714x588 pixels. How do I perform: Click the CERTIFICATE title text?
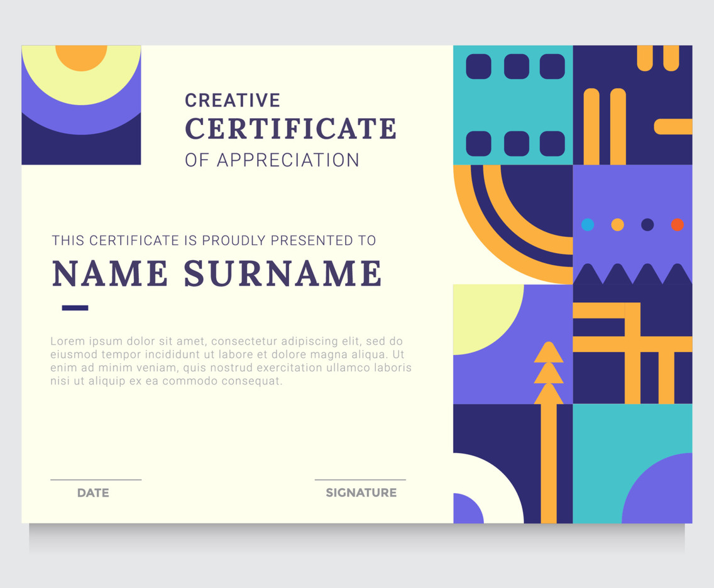pos(290,129)
